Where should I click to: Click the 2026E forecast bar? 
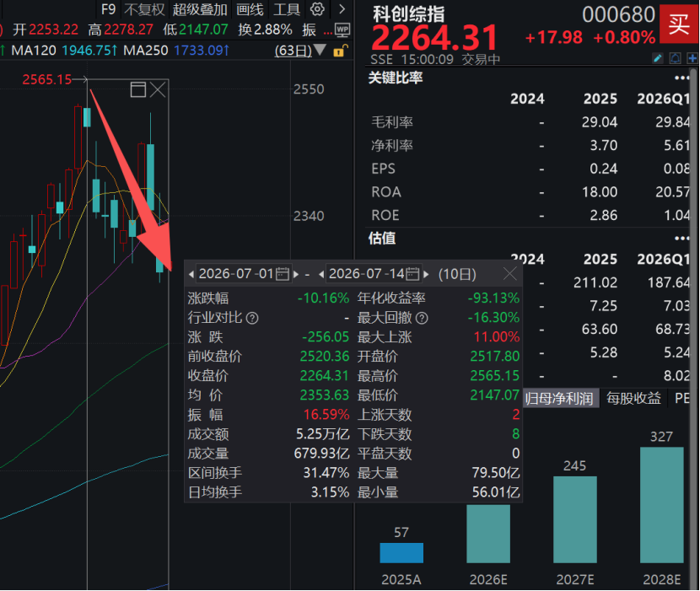(488, 534)
